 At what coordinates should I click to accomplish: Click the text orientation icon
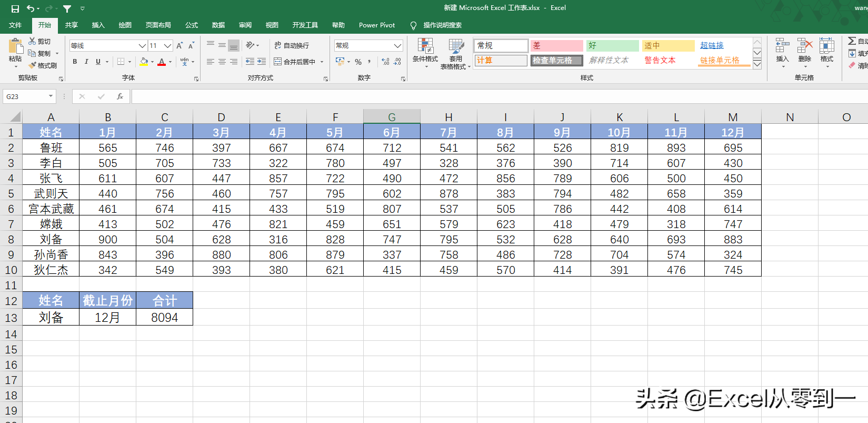point(250,45)
